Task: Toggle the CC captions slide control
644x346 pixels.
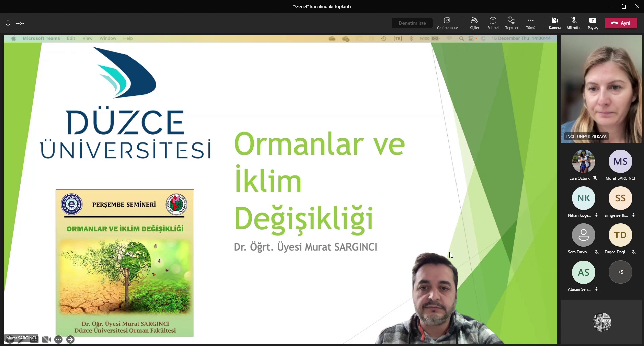Action: 34,340
